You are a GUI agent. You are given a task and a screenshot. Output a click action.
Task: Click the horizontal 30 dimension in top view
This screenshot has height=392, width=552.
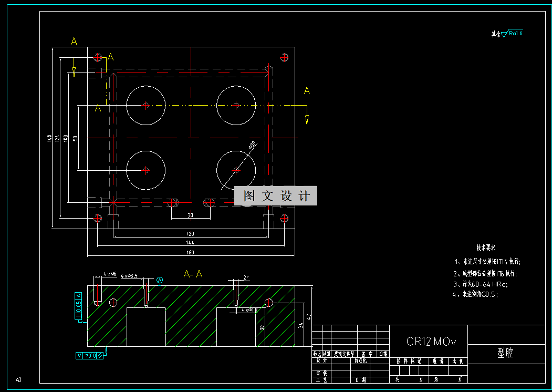190,215
